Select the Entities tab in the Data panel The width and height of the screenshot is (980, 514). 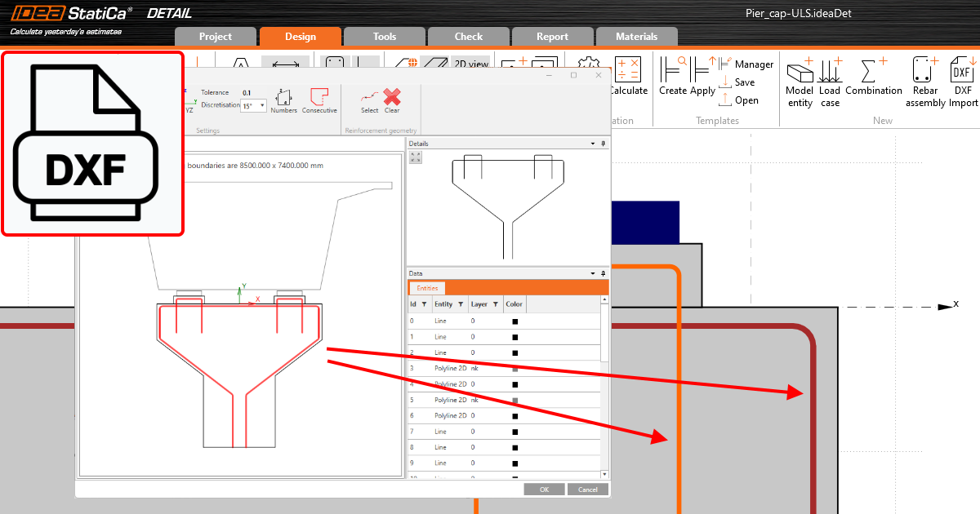pyautogui.click(x=426, y=288)
